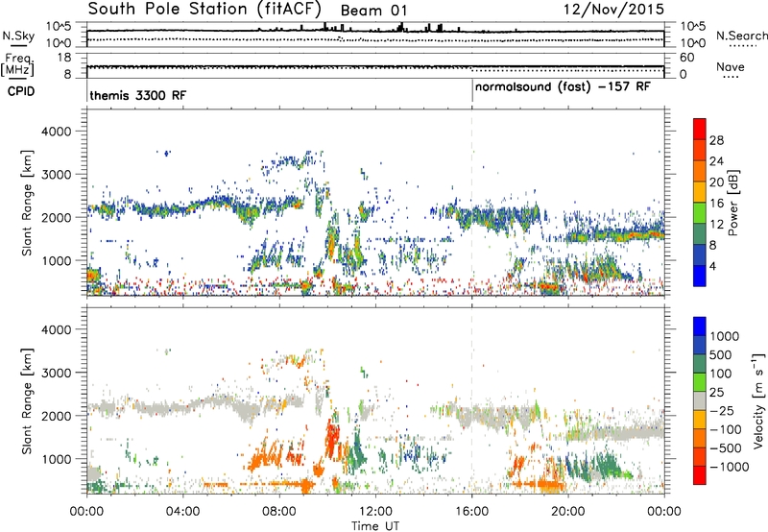Click the 'Velocity [m s-1]' colorbar label
This screenshot has width=768, height=532.
click(x=758, y=401)
